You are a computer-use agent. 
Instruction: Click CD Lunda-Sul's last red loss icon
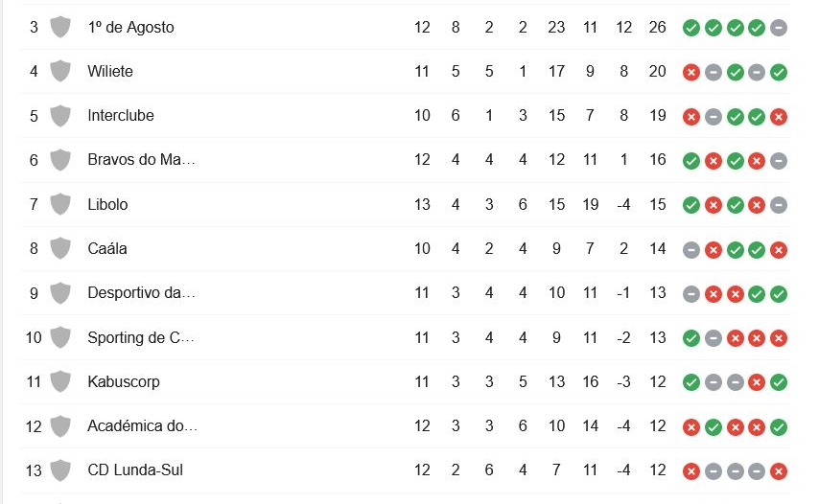point(779,470)
